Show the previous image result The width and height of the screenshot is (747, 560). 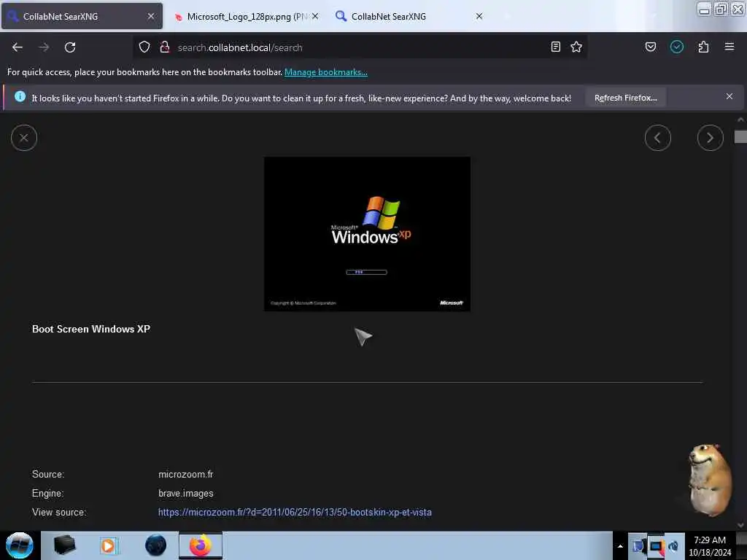657,138
